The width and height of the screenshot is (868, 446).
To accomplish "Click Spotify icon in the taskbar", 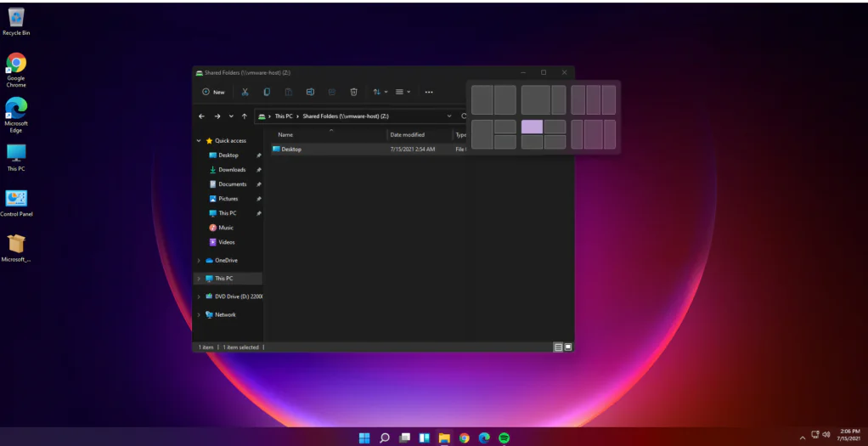I will click(504, 438).
